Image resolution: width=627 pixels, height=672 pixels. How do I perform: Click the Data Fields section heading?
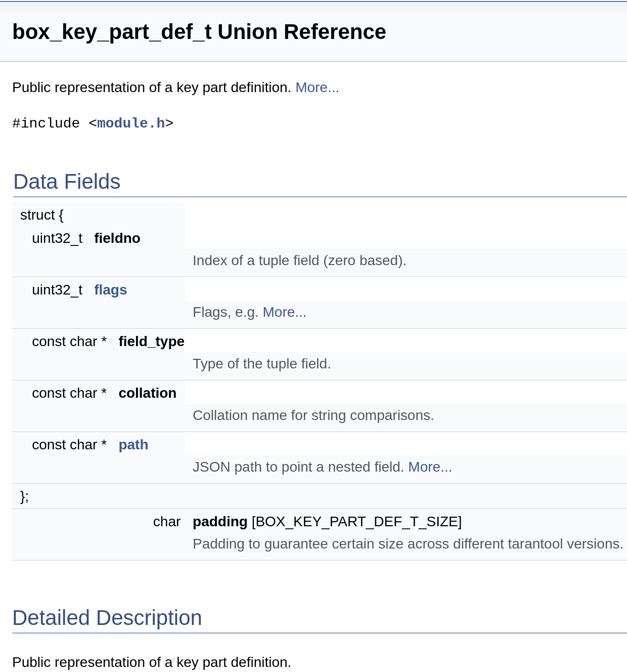[x=67, y=182]
